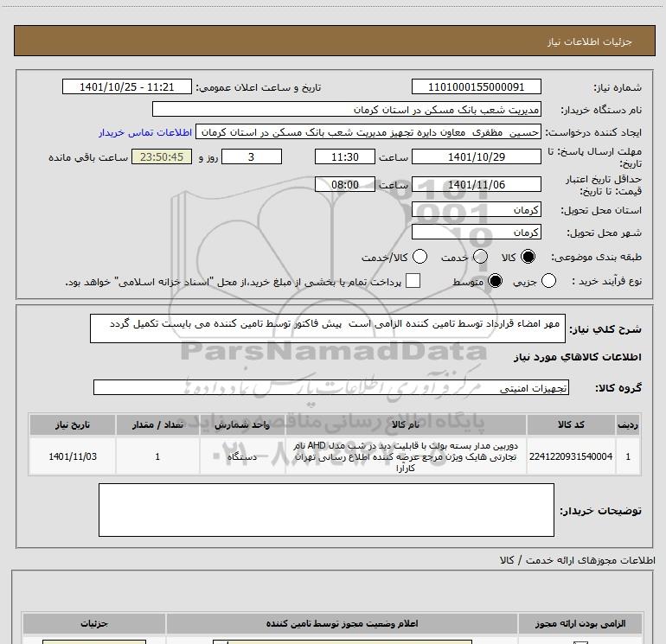
Task: Click the announcement date field 1401/10/25 - 11:21
Action: coord(127,87)
